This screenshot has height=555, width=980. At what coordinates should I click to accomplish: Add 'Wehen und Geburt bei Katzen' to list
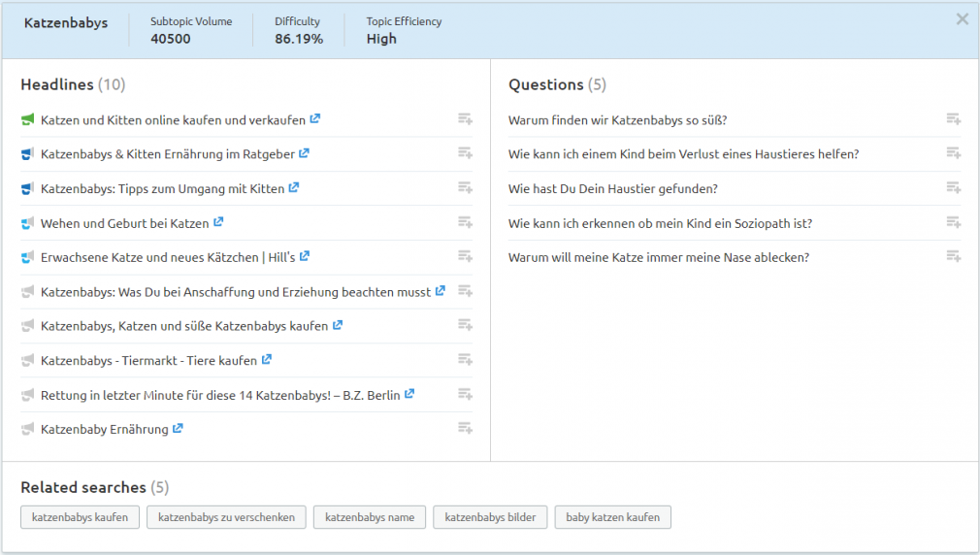coord(465,222)
